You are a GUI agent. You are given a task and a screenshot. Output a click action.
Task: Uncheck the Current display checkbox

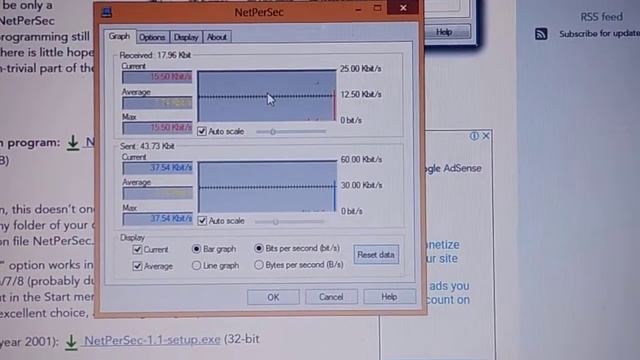coord(137,249)
